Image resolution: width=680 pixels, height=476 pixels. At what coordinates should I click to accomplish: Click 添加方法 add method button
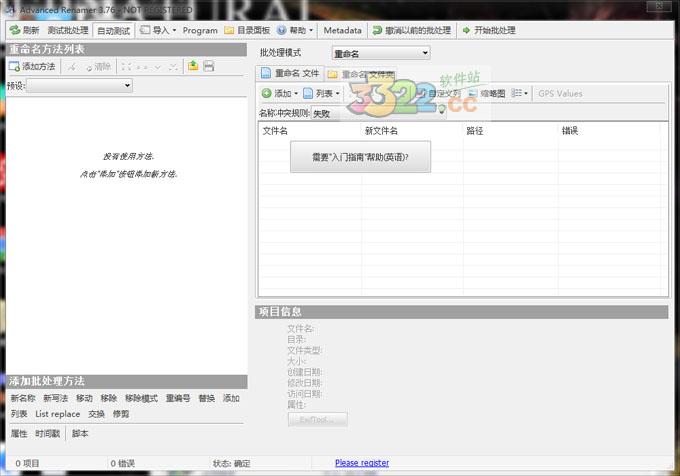pyautogui.click(x=33, y=66)
